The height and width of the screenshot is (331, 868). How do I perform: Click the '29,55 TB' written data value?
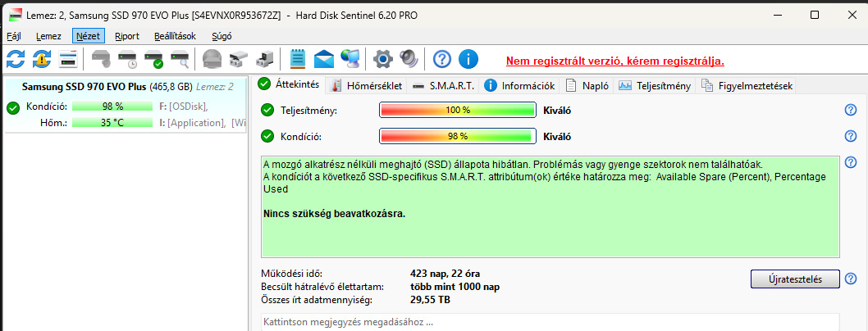(430, 300)
